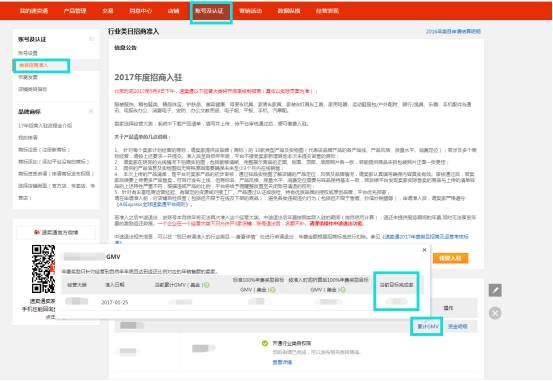The width and height of the screenshot is (553, 381).
Task: Open the 资金明细 link beside 累计GMV
Action: (x=457, y=326)
